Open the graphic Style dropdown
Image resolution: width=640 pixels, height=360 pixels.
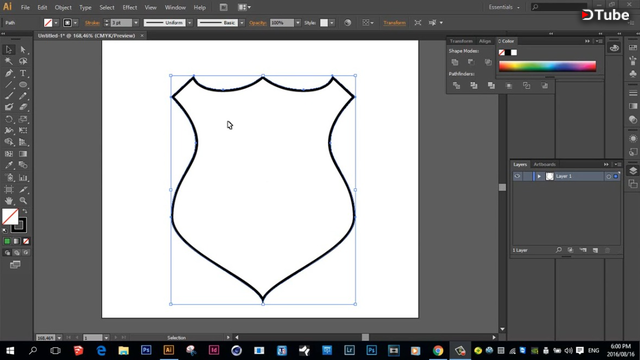tap(332, 23)
